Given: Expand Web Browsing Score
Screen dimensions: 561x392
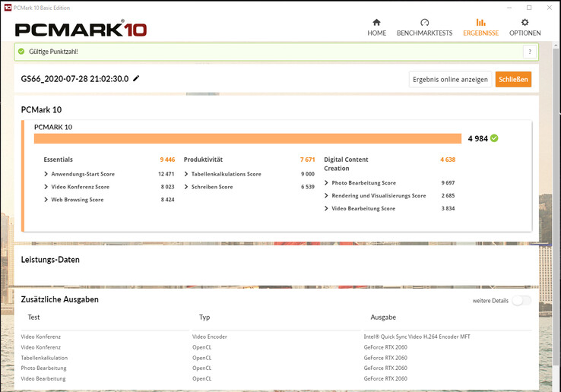Looking at the screenshot, I should (46, 200).
